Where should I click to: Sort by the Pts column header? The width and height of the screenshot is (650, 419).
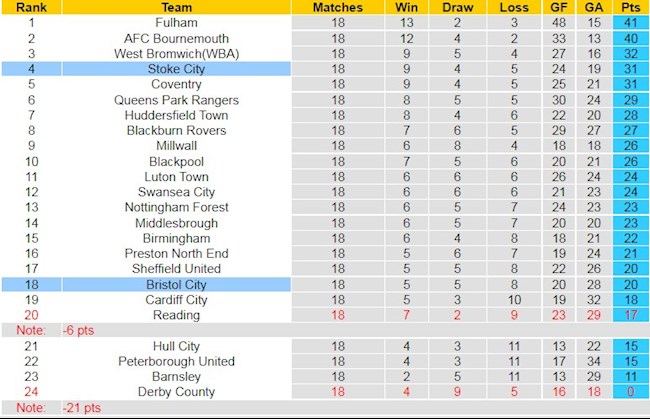(630, 7)
